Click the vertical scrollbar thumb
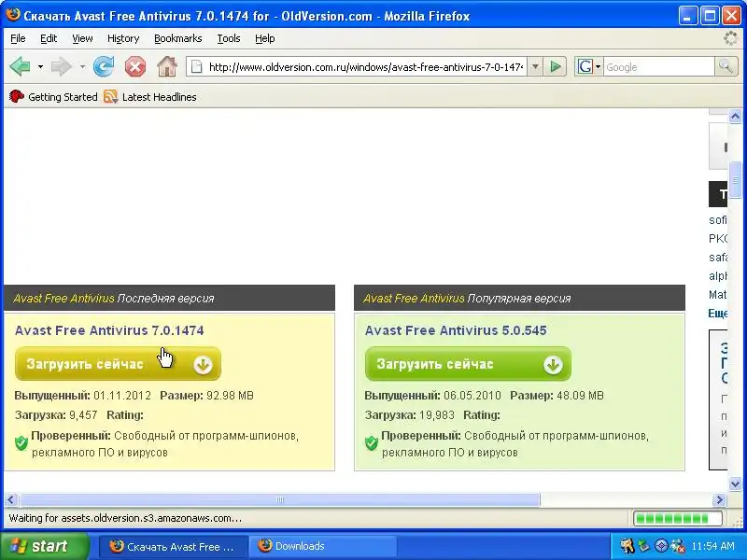Viewport: 747px width, 560px height. [735, 179]
